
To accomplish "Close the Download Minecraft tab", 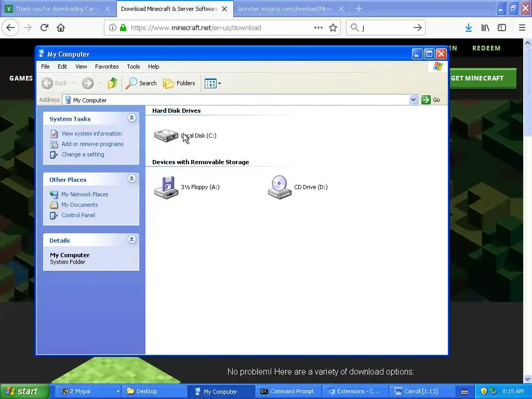I will point(224,9).
